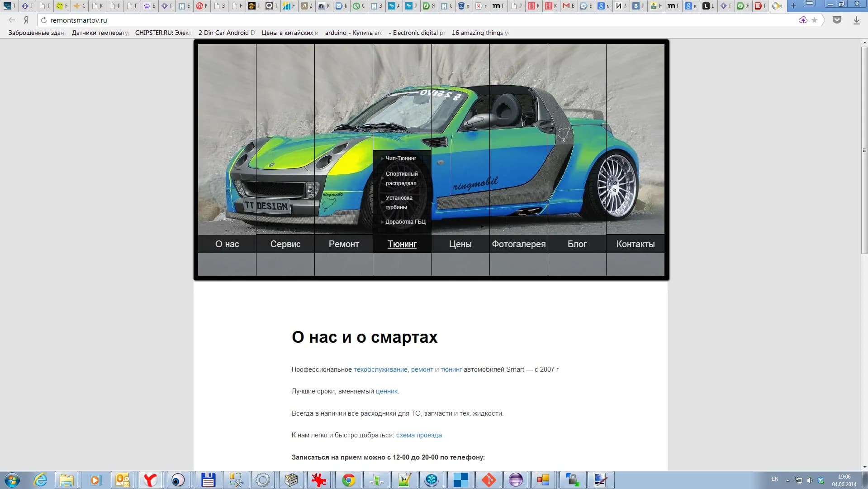
Task: Open the ценник link in the text
Action: coord(386,391)
